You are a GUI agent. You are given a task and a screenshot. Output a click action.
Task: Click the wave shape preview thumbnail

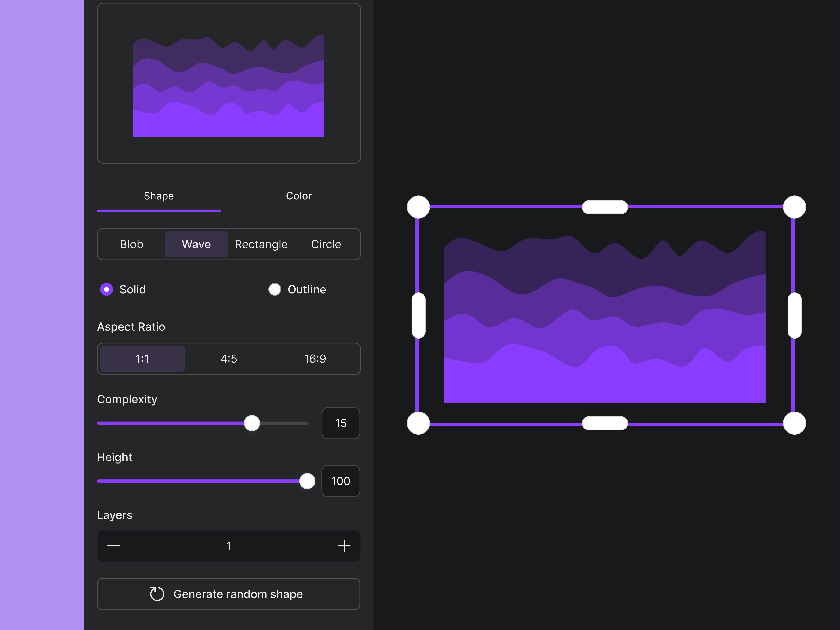228,86
